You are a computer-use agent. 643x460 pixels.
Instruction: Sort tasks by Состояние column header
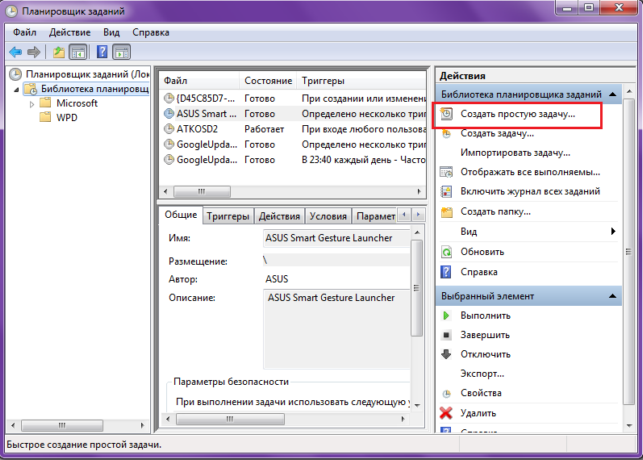coord(268,81)
